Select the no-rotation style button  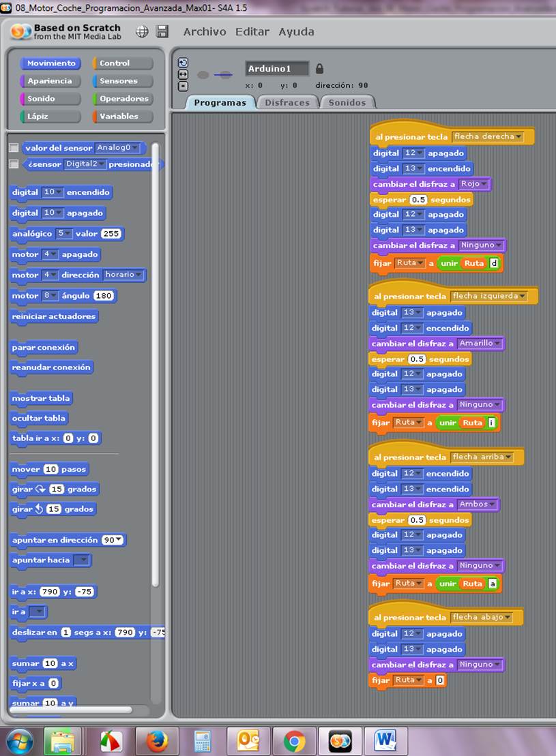click(184, 87)
